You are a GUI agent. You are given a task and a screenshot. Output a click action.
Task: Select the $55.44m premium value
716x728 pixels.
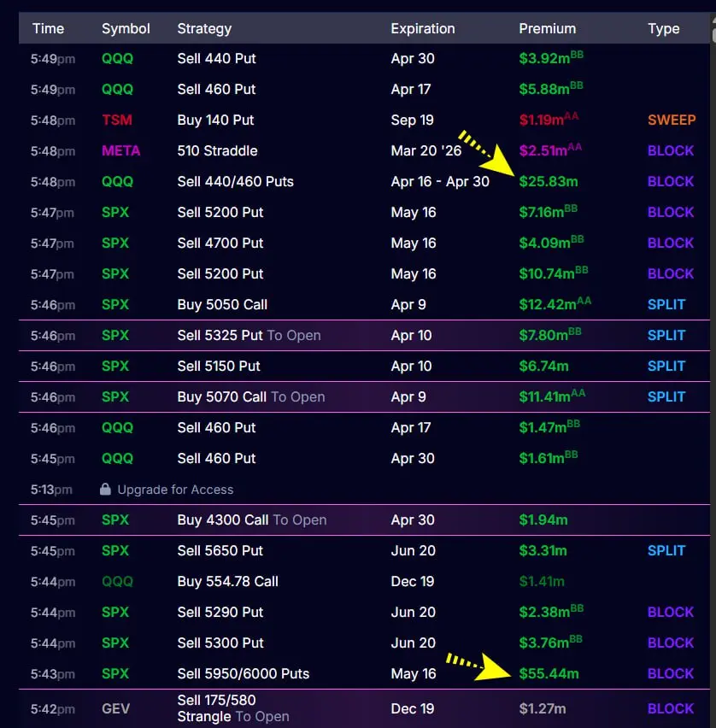[x=548, y=674]
